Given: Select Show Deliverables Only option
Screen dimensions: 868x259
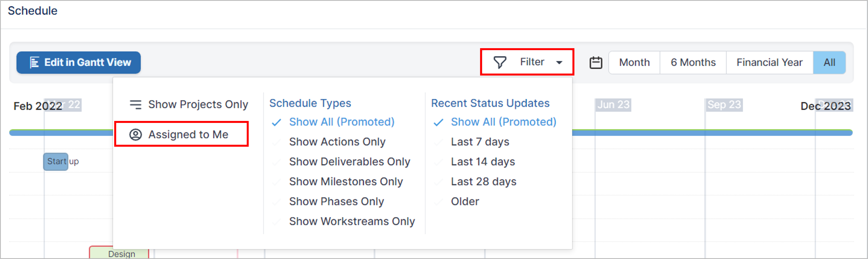Looking at the screenshot, I should tap(349, 162).
